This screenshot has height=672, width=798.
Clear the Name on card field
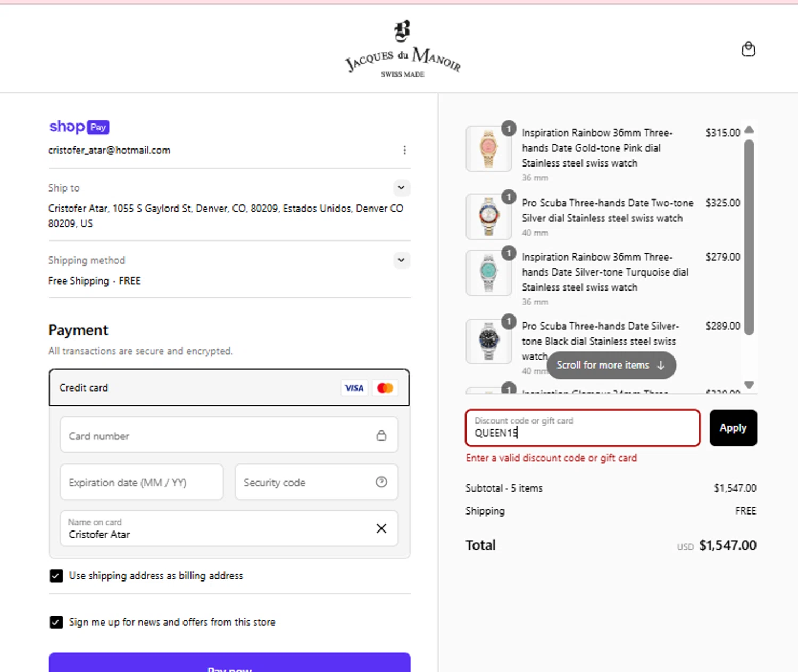pyautogui.click(x=381, y=528)
